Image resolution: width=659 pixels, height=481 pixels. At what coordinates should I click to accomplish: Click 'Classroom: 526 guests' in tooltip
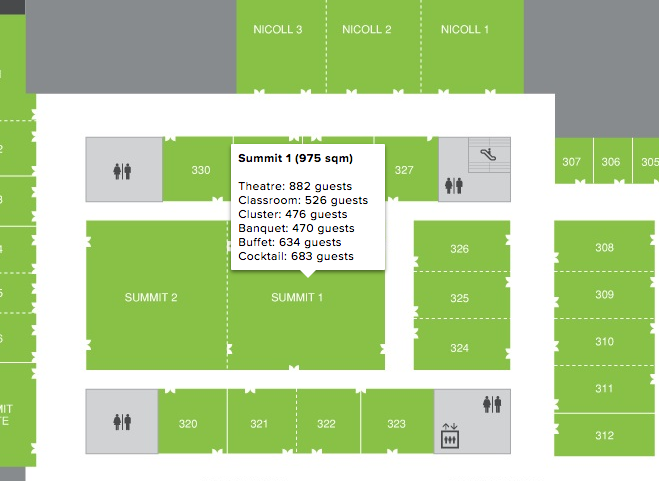coord(303,200)
